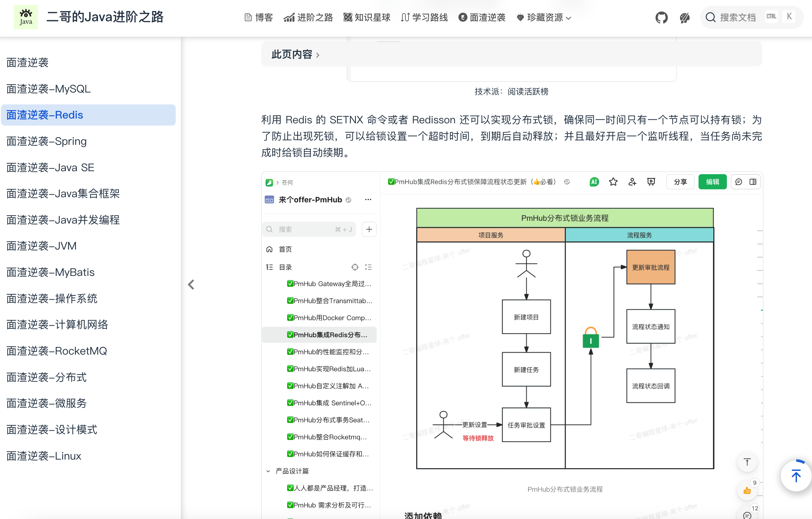The width and height of the screenshot is (812, 519).
Task: Toggle the side panel layout icon
Action: point(753,182)
